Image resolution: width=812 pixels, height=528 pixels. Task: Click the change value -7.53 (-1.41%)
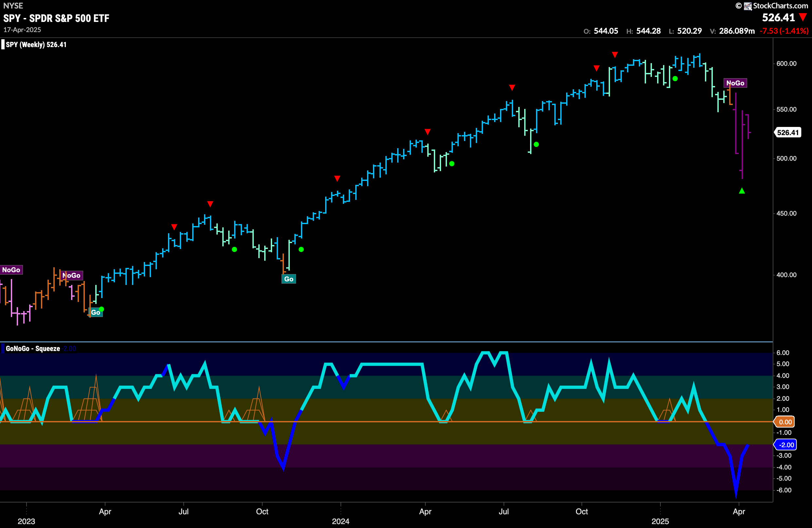[x=784, y=31]
